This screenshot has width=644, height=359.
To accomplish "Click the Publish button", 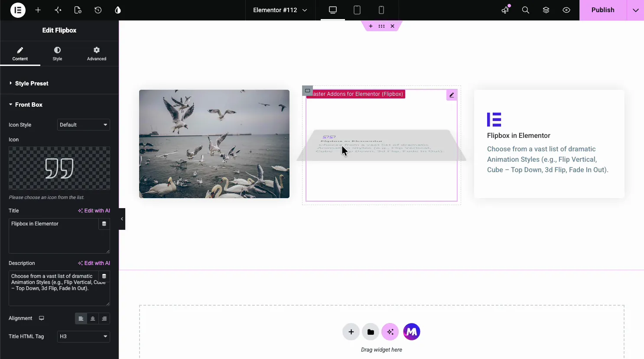I will 603,10.
